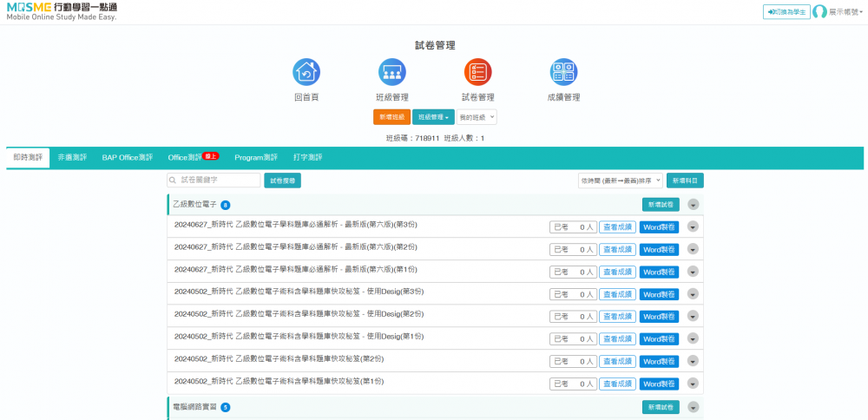The width and height of the screenshot is (868, 420).
Task: Expand the 班級管理 teal dropdown button
Action: tap(433, 116)
